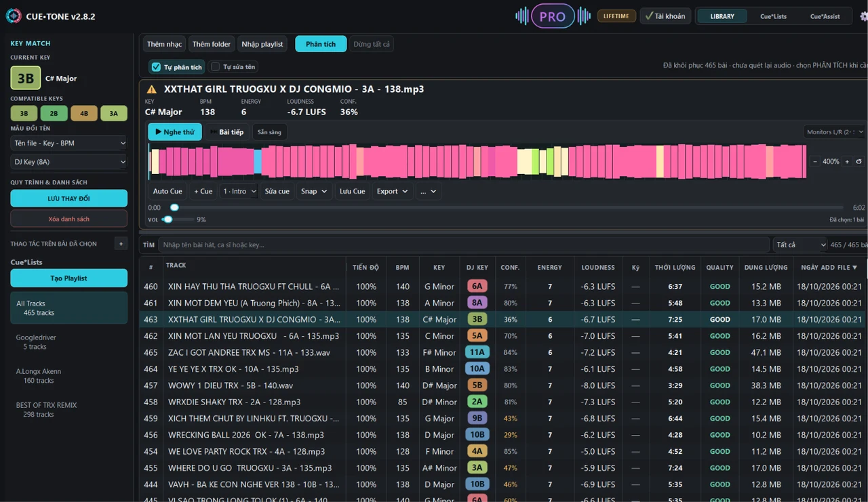Expand the Snap dropdown
Screen dimensions: 868x502
(x=314, y=191)
